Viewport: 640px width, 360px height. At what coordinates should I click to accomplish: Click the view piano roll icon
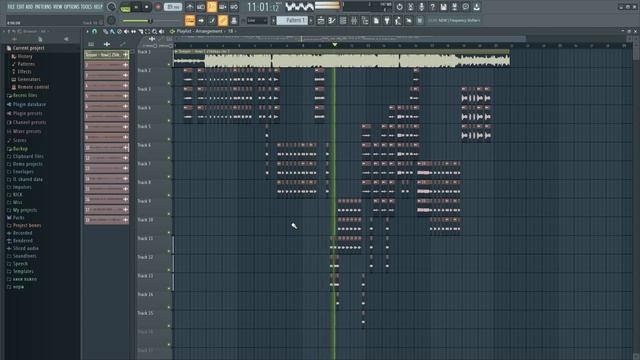pyautogui.click(x=332, y=20)
